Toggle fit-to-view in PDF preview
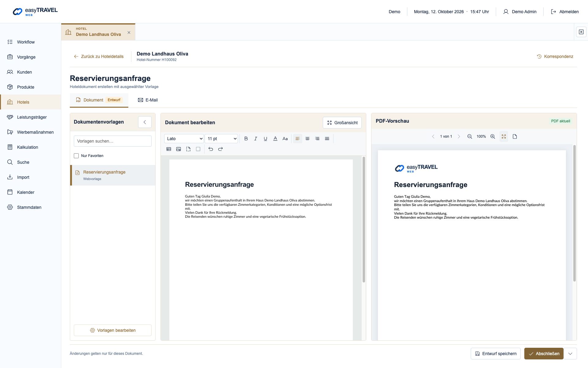This screenshot has width=588, height=368. 504,136
